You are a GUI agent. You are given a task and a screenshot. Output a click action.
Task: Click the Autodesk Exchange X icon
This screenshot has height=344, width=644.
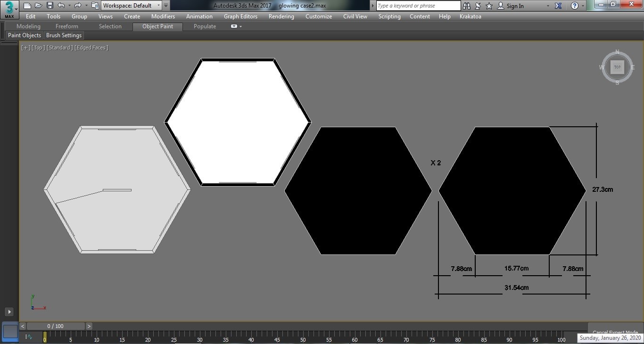pyautogui.click(x=558, y=6)
